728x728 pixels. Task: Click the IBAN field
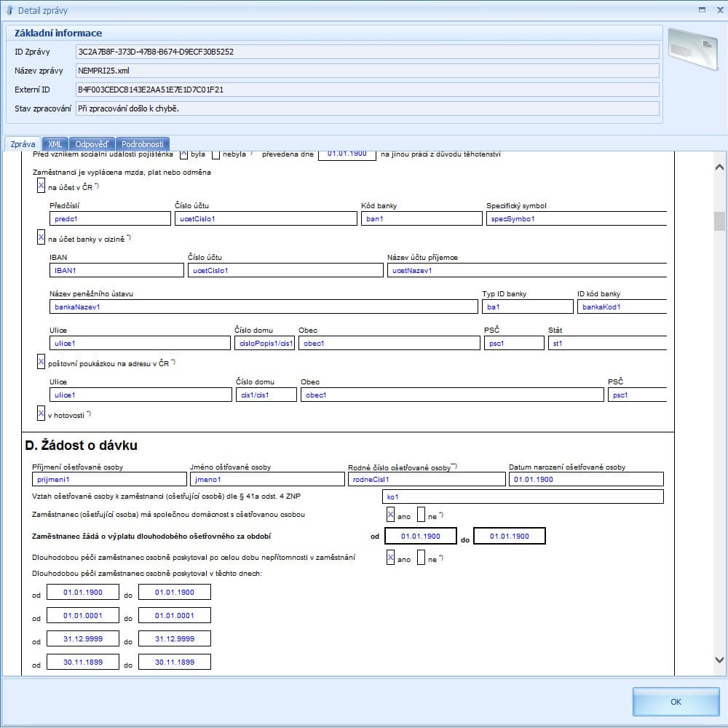pyautogui.click(x=116, y=270)
